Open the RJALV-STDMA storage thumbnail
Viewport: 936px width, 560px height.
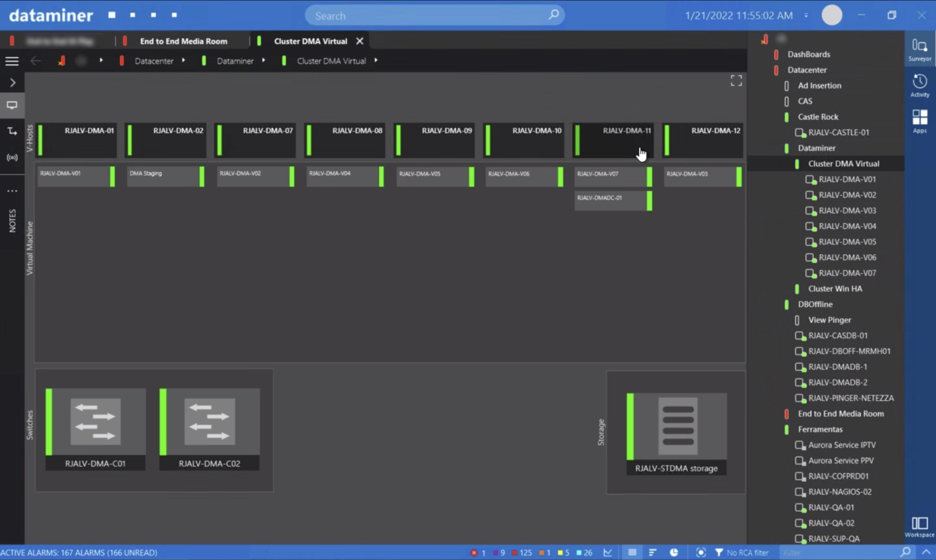pos(676,433)
